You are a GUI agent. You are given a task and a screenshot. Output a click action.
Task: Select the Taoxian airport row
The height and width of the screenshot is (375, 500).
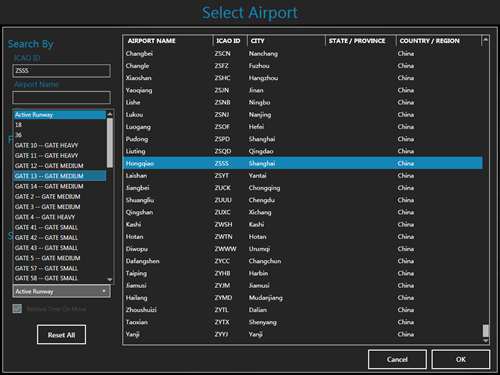click(x=303, y=322)
